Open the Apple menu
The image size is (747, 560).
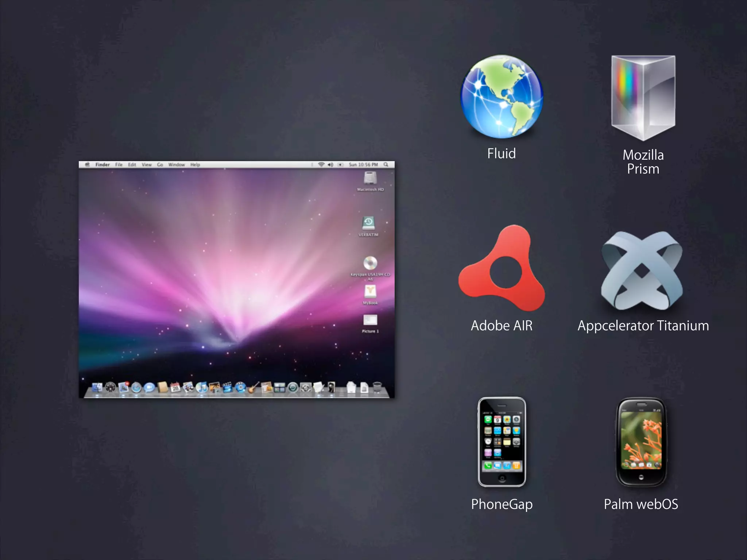tap(87, 165)
